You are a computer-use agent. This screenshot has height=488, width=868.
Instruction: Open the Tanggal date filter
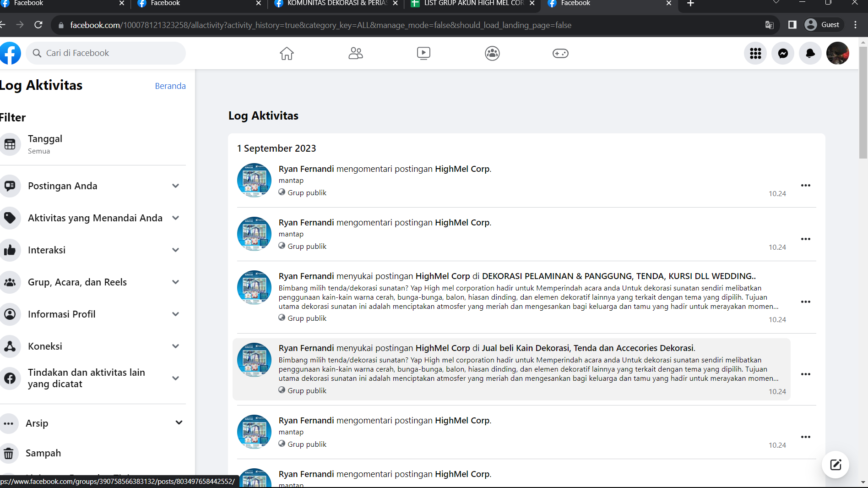93,144
